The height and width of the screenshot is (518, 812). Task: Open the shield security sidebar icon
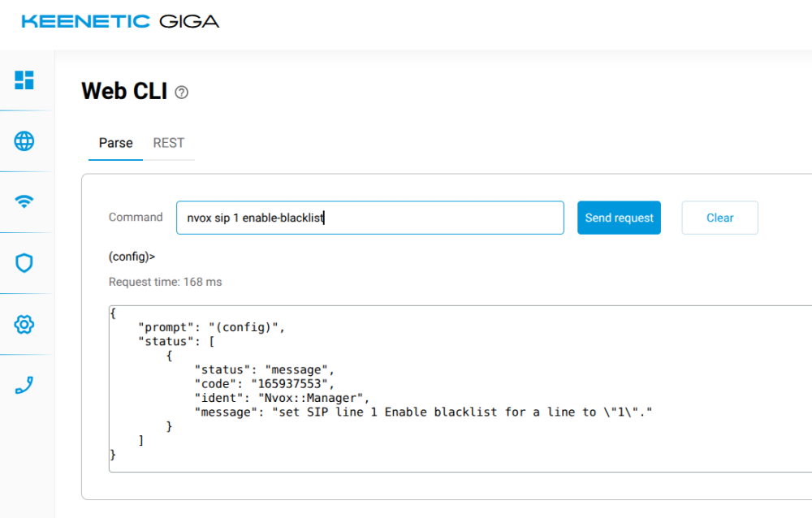pos(24,263)
